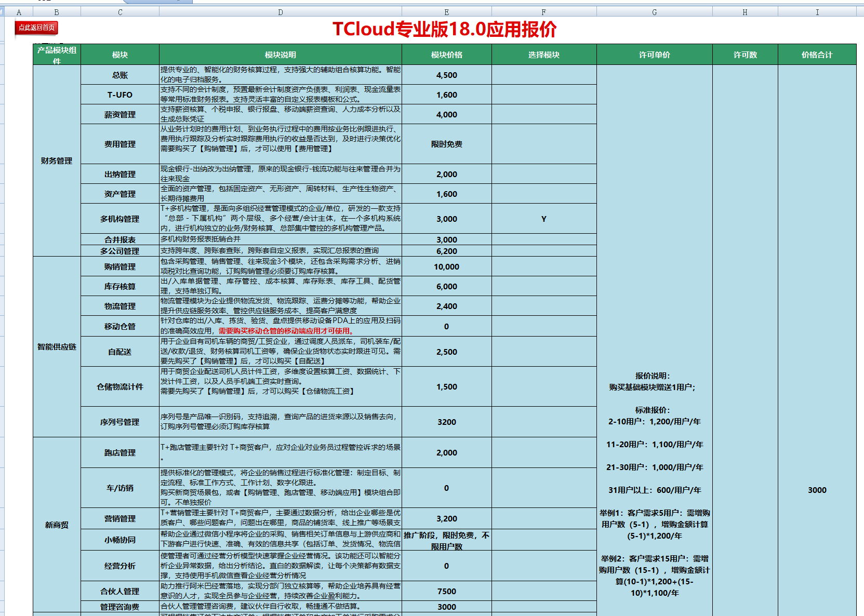Image resolution: width=864 pixels, height=616 pixels.
Task: Click the 限时免费 price cell
Action: pos(447,144)
